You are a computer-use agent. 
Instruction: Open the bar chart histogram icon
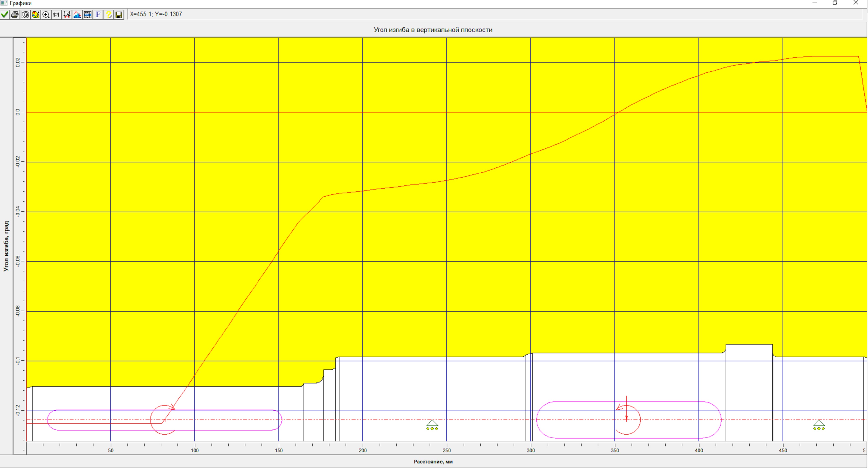[x=77, y=14]
